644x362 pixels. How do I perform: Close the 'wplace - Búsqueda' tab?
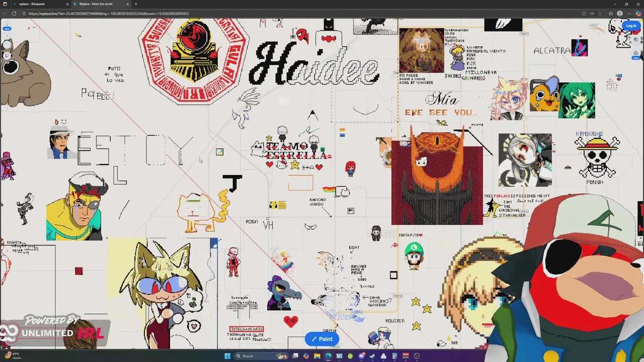[67, 4]
